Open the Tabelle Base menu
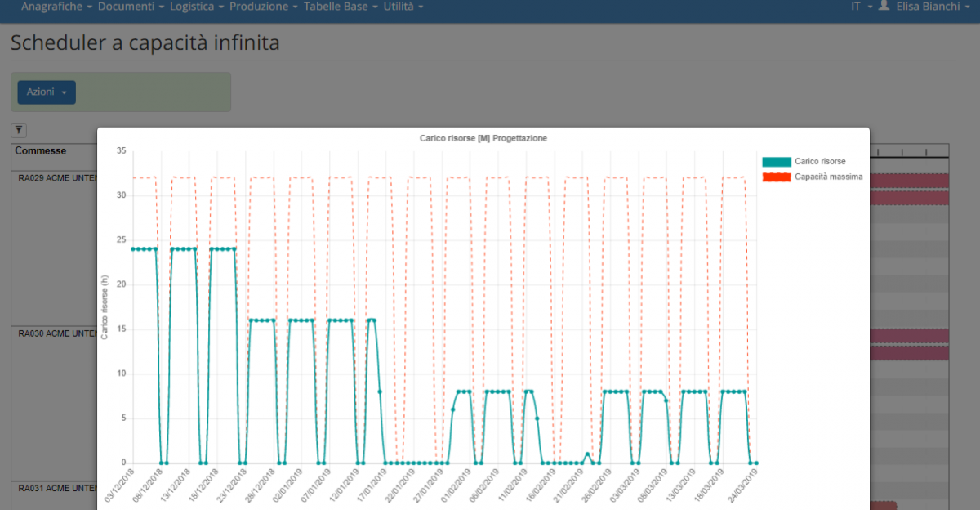Screen dimensions: 980x510 point(341,7)
